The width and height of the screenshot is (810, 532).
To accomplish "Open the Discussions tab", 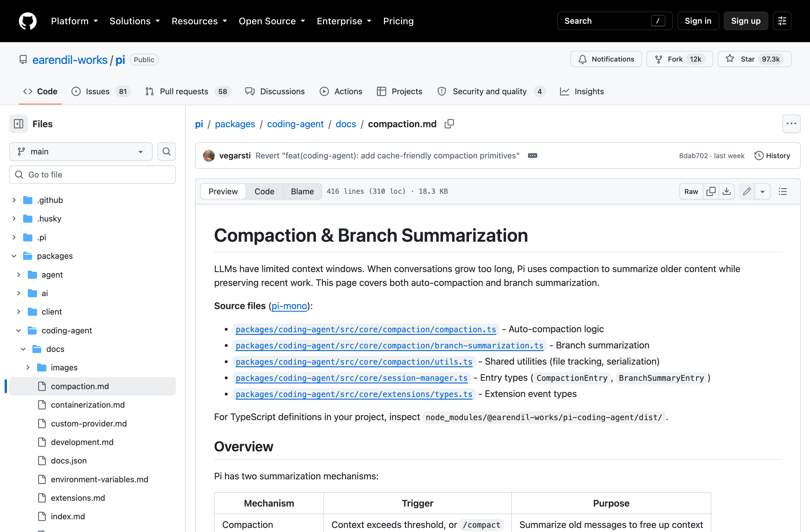I will [275, 91].
